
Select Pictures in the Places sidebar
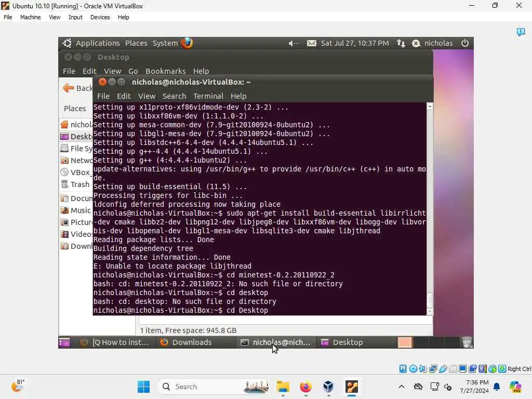pos(76,222)
